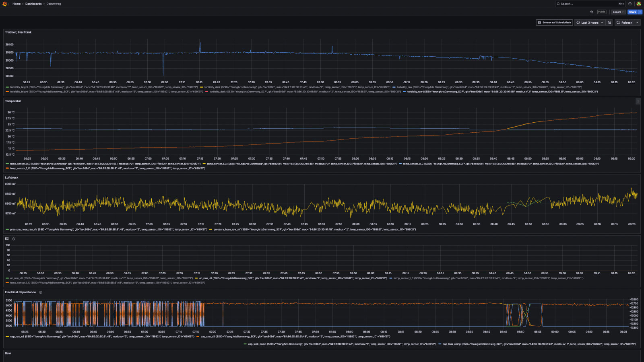Viewport: 644px width, 362px height.
Task: Open the Grafana logo menu
Action: [5, 4]
